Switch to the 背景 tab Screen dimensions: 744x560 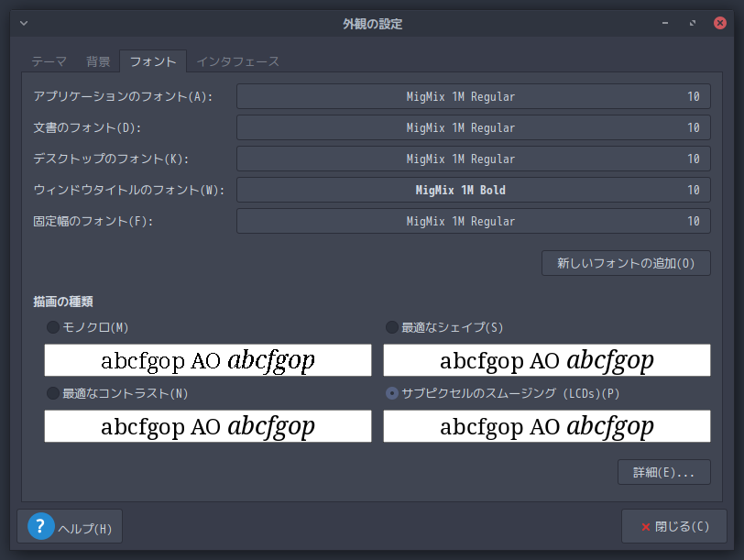coord(97,61)
